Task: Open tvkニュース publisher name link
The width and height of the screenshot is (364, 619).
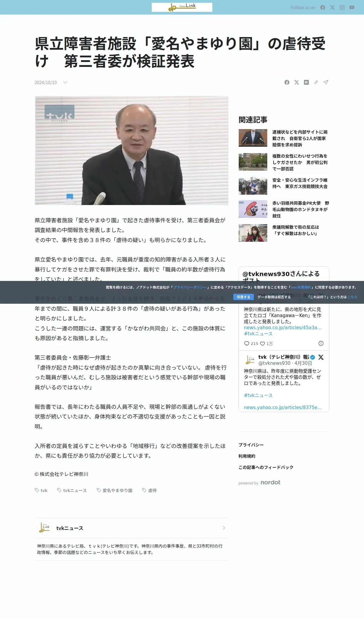Action: tap(70, 528)
